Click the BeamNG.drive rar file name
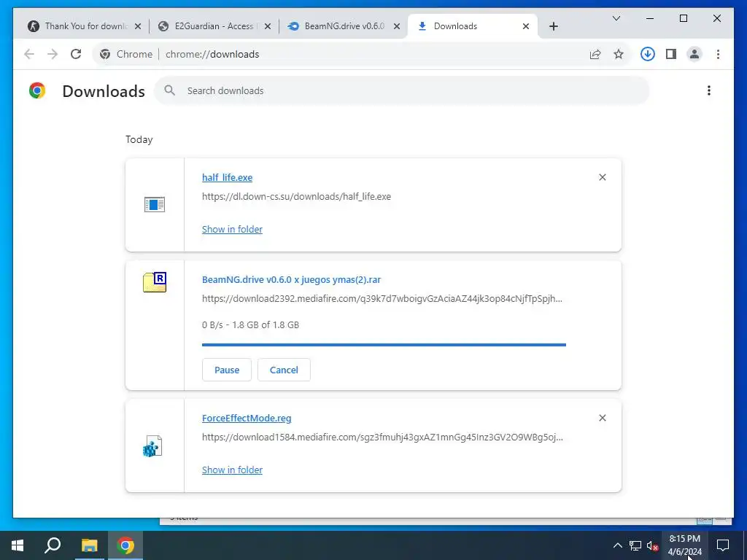Viewport: 747px width, 560px height. [x=292, y=279]
